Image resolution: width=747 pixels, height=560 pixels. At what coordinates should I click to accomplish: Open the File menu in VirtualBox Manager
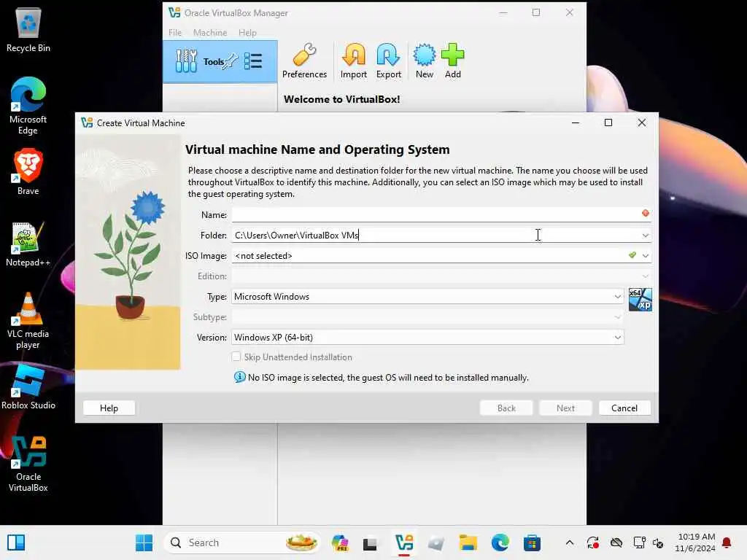tap(175, 32)
